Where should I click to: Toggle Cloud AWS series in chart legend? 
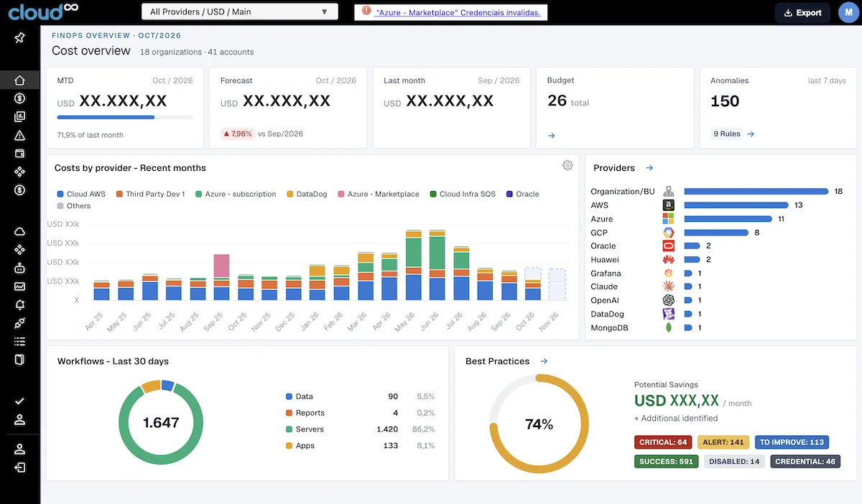pos(81,194)
